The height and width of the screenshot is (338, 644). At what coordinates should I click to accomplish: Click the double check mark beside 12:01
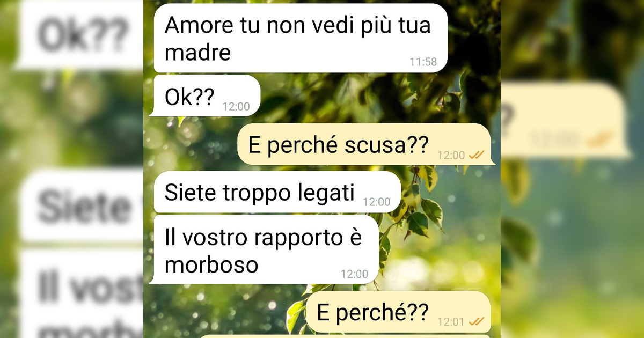476,322
